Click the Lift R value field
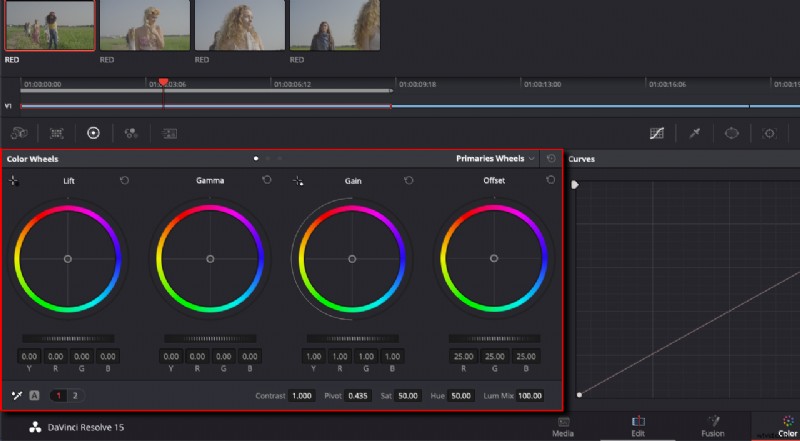Viewport: 800px width, 441px height. tap(56, 356)
